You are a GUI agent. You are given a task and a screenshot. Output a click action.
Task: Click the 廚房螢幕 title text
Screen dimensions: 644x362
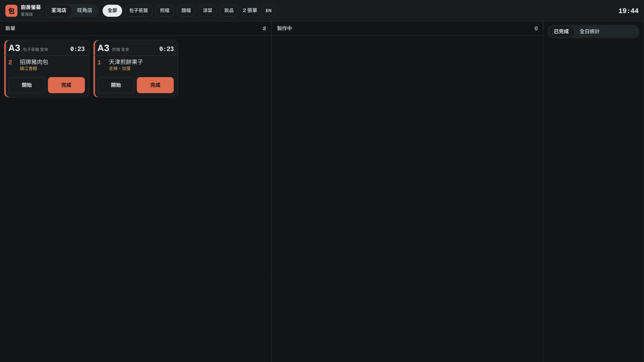pyautogui.click(x=31, y=7)
